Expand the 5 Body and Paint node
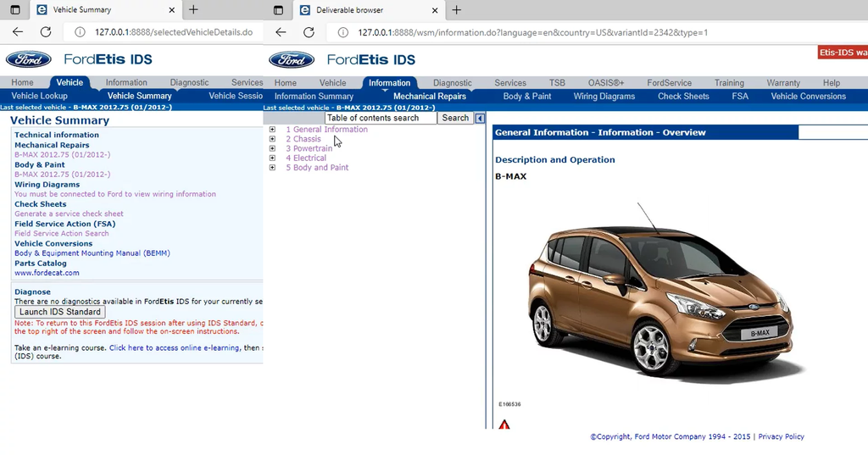This screenshot has height=455, width=868. (x=272, y=168)
